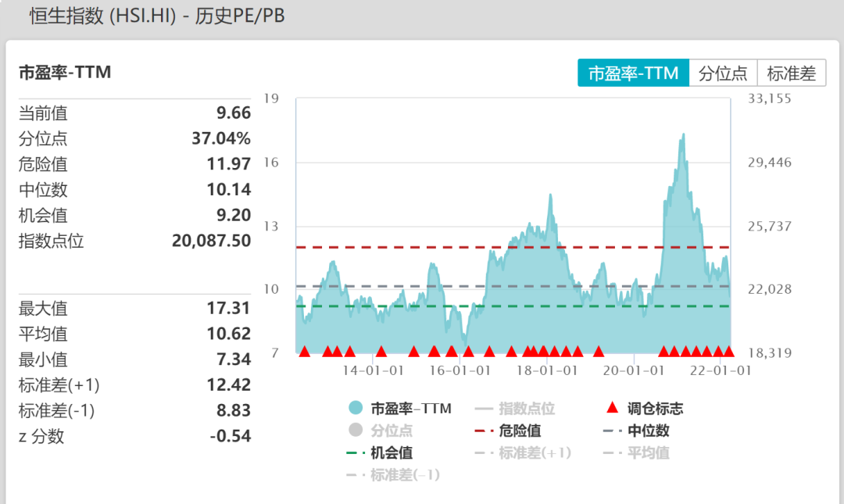844x504 pixels.
Task: Click the 14-01-01 x-axis date label
Action: point(373,370)
